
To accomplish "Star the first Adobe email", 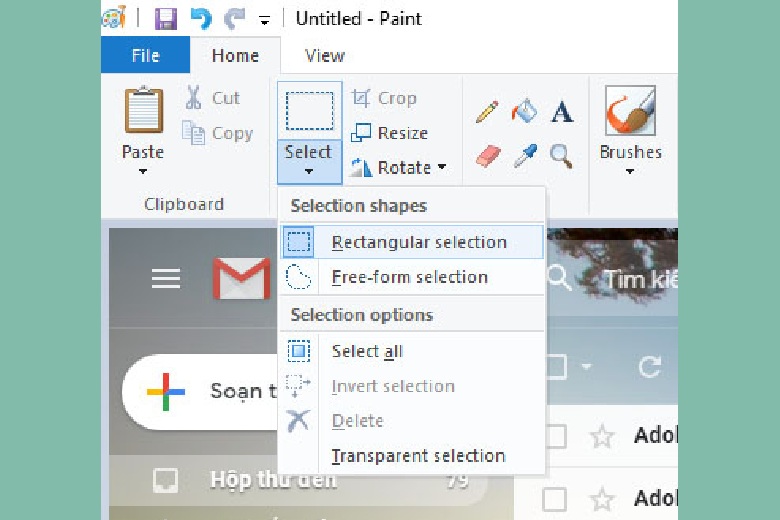I will (601, 436).
